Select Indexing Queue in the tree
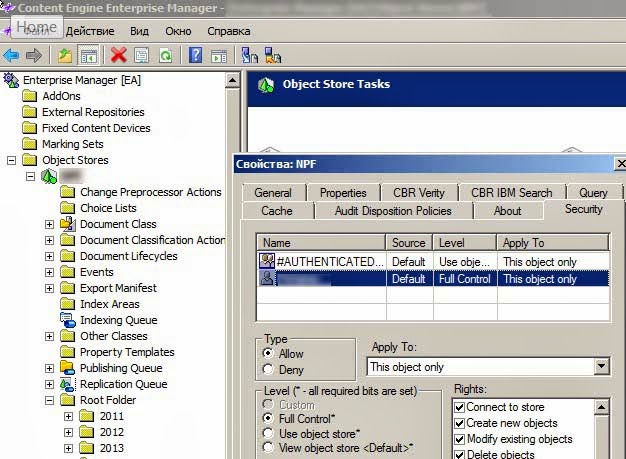 point(118,320)
